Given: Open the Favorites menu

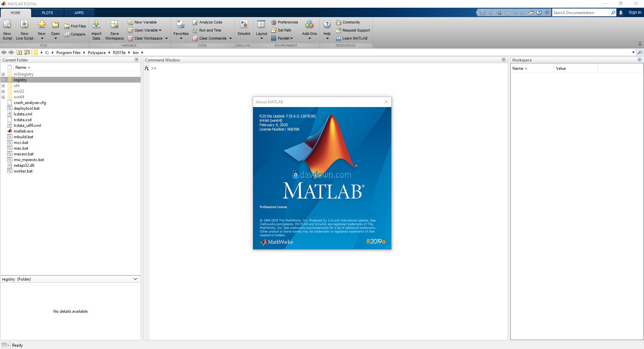Looking at the screenshot, I should coord(181,30).
